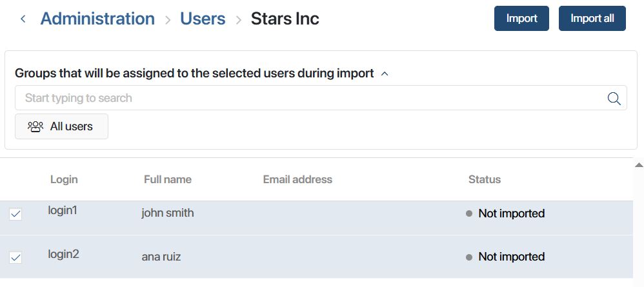The image size is (644, 287).
Task: Click the login2 cell
Action: 64,254
